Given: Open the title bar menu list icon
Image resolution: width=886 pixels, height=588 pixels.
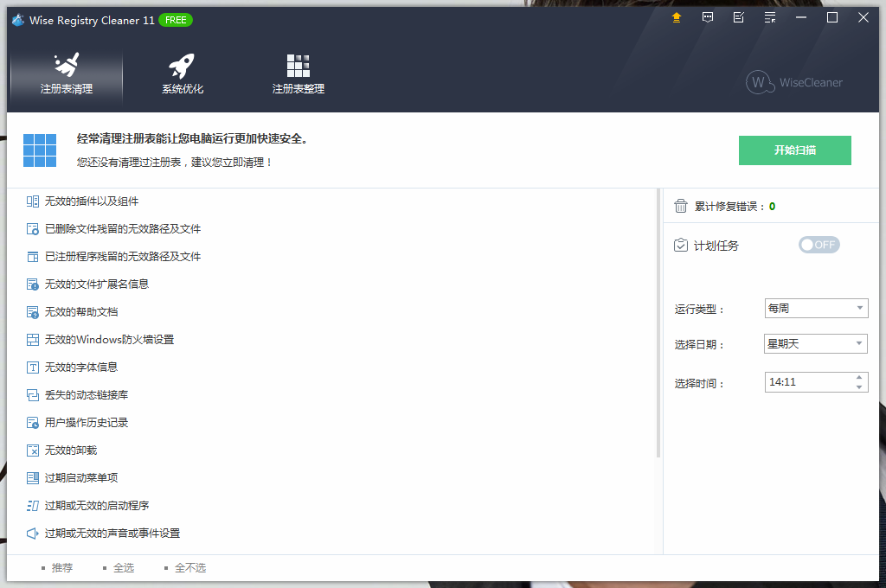Looking at the screenshot, I should (770, 17).
